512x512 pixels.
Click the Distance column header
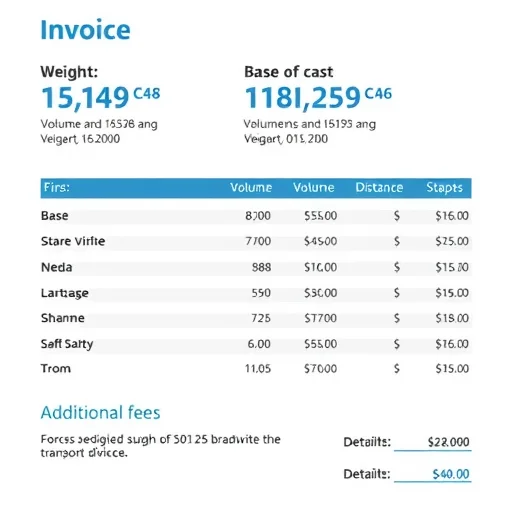(x=379, y=188)
